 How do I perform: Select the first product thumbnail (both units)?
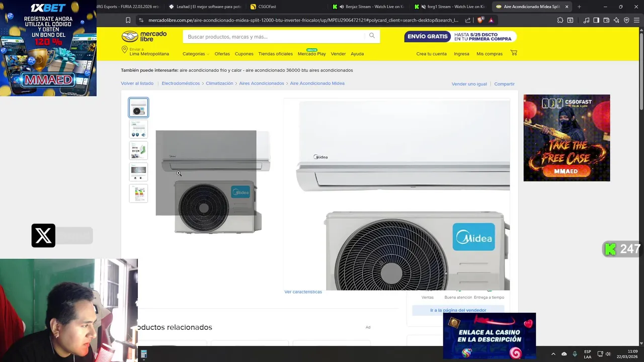[138, 108]
